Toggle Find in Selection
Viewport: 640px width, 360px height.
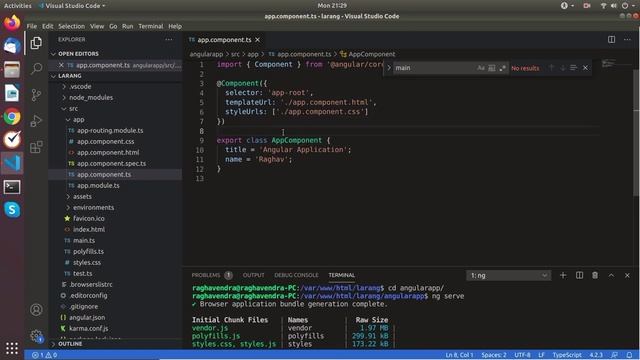tap(573, 68)
